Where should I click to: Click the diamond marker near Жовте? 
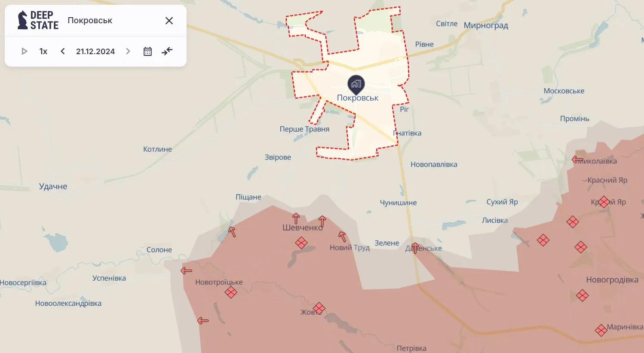[319, 308]
